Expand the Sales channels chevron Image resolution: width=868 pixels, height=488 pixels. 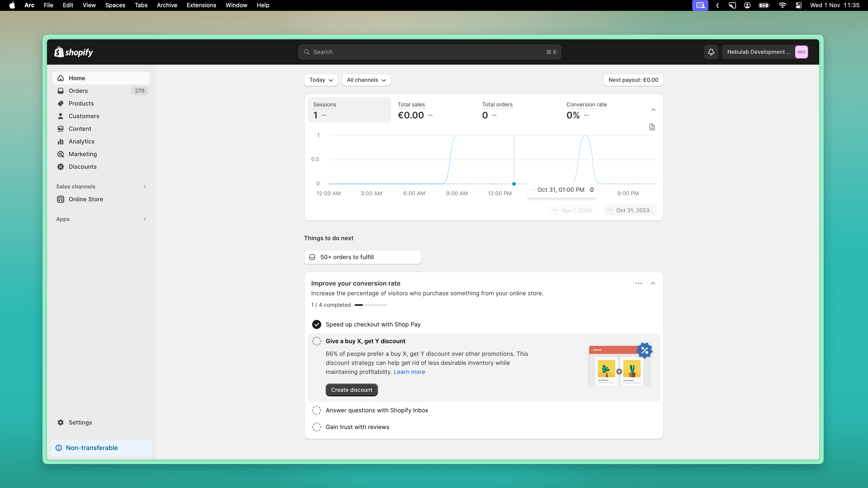[145, 187]
